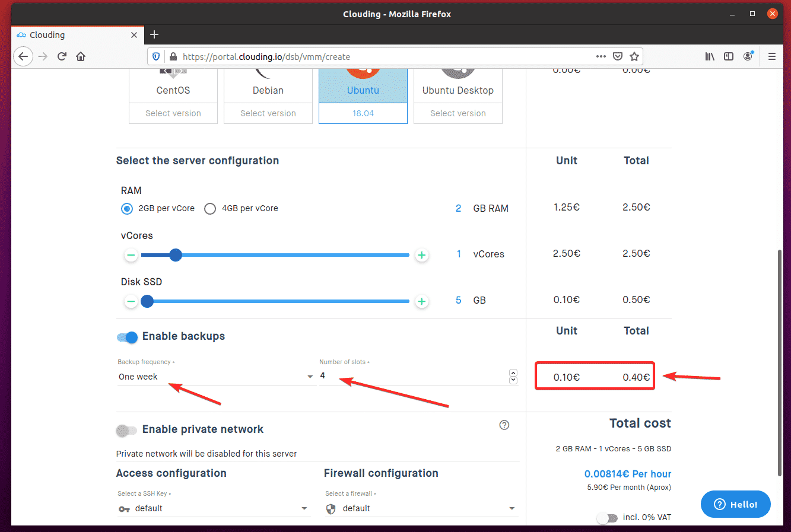Image resolution: width=791 pixels, height=532 pixels.
Task: Click the SSH key icon
Action: (124, 509)
